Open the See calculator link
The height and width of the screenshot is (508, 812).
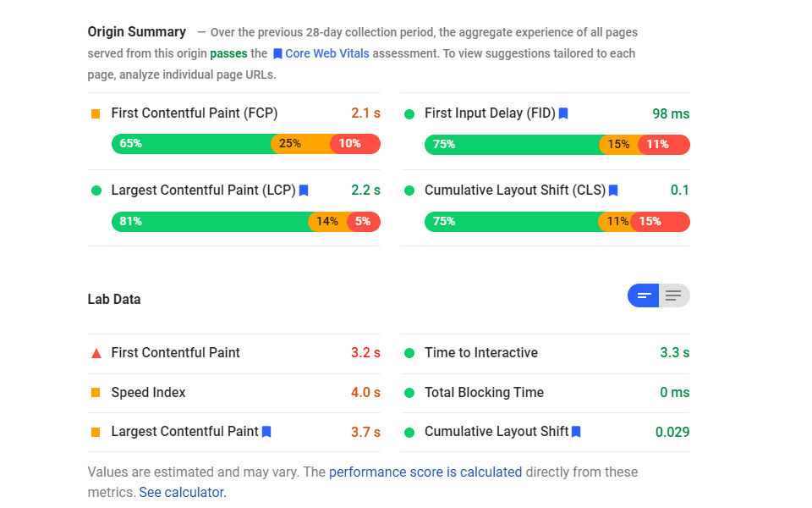(x=182, y=492)
